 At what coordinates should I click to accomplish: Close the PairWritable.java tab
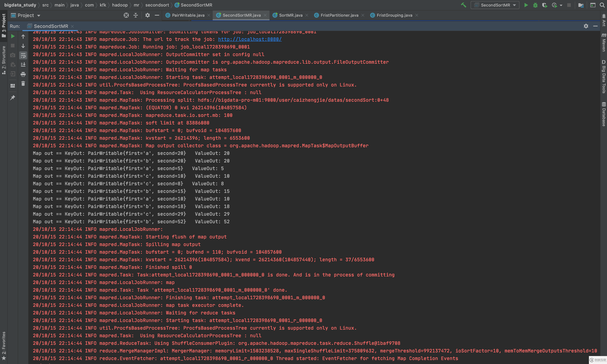pyautogui.click(x=209, y=15)
